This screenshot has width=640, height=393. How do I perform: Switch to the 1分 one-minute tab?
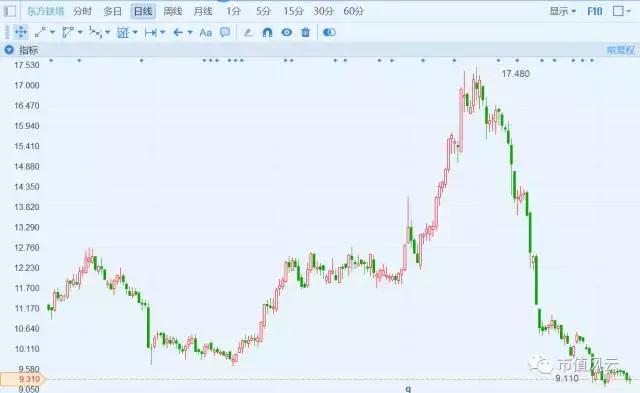pos(233,11)
